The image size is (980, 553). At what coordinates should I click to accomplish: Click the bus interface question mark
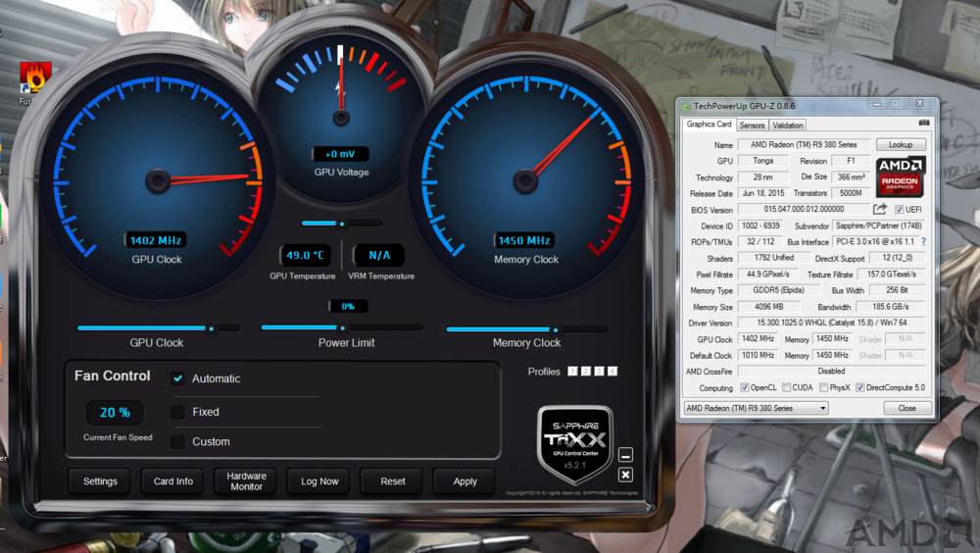point(923,241)
